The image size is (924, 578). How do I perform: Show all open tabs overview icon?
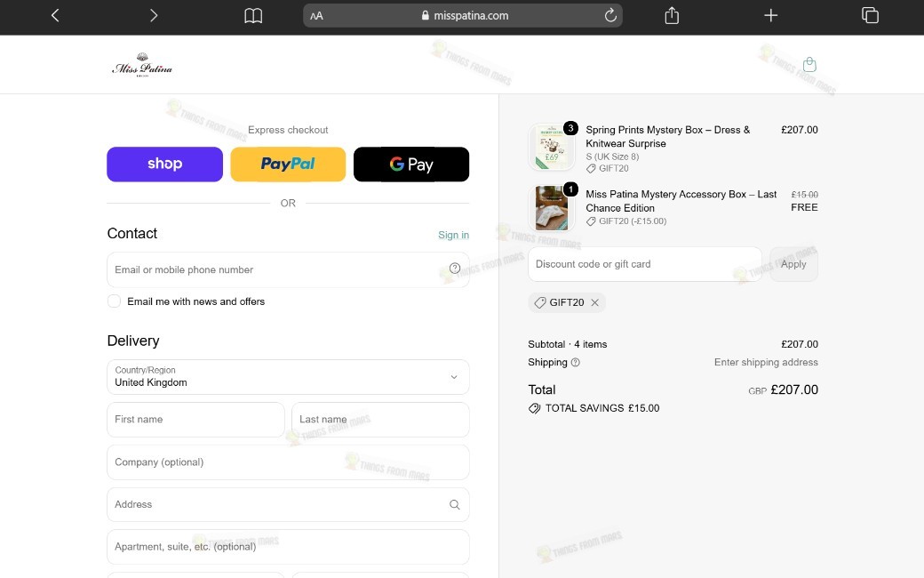(x=870, y=15)
